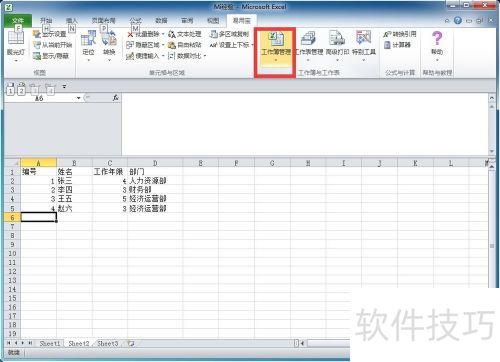Click the 显示/隐藏 button
Image resolution: width=500 pixels, height=362 pixels.
pyautogui.click(x=51, y=56)
